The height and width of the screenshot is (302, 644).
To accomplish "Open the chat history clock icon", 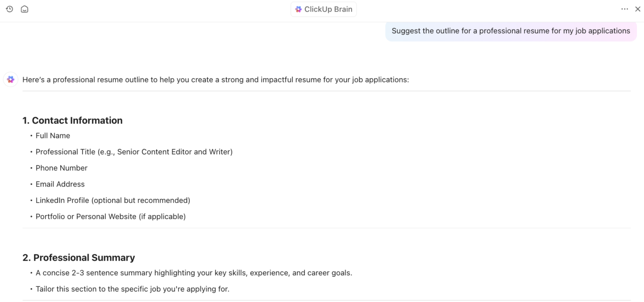I will click(10, 9).
